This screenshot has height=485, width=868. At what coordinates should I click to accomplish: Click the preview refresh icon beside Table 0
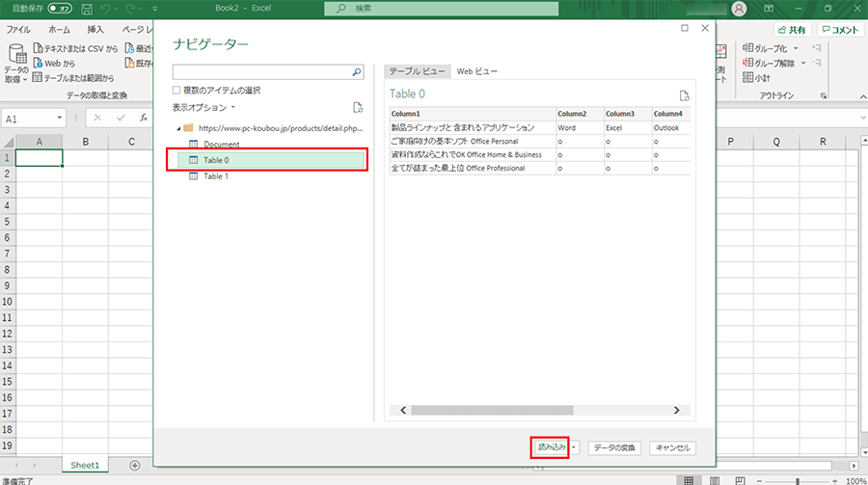[x=684, y=96]
